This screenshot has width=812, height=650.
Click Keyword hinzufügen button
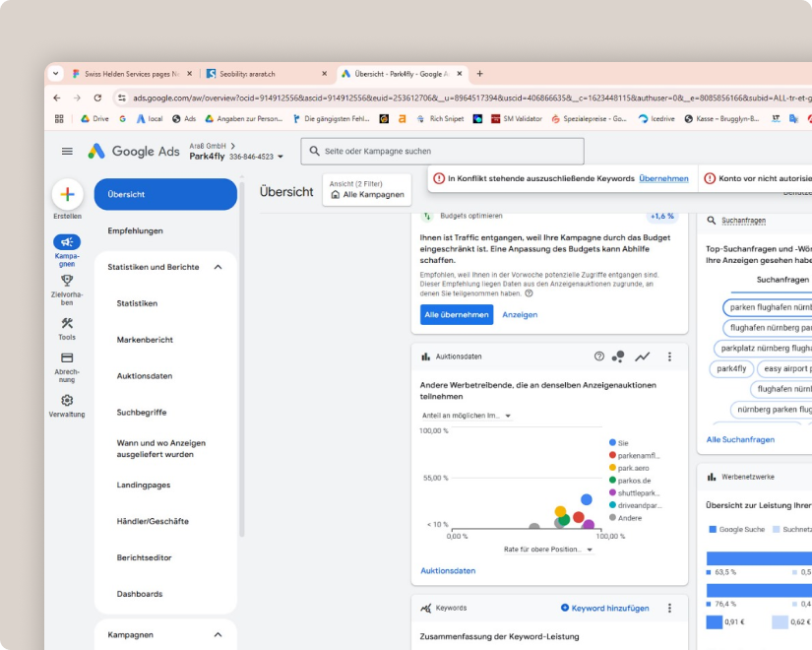[605, 608]
